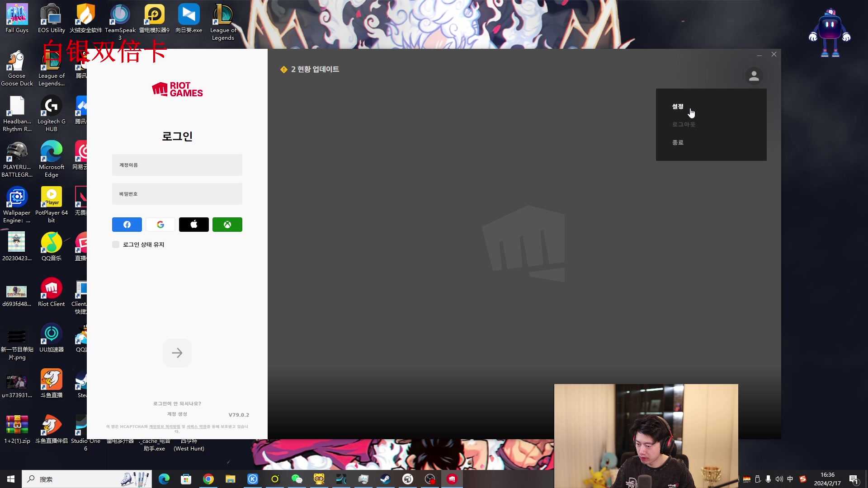Viewport: 868px width, 488px height.
Task: Select the League of Legends icon in top row
Action: (223, 22)
